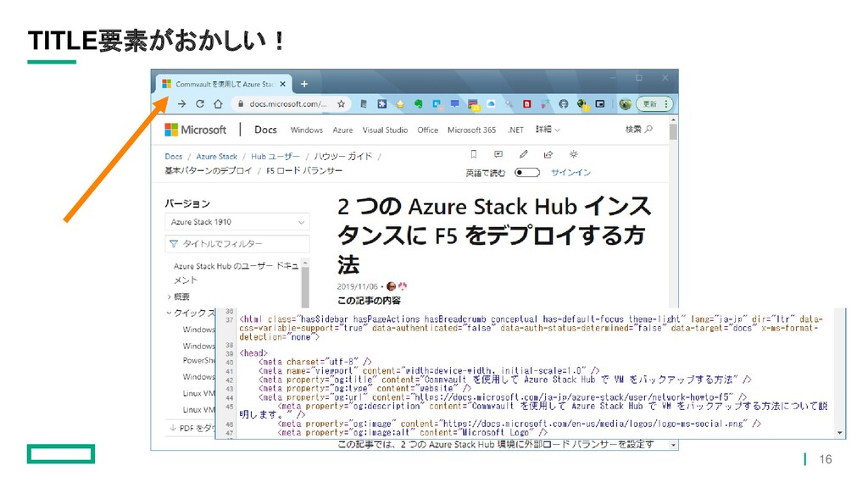Image resolution: width=868 pixels, height=488 pixels.
Task: Open Windows in Docs navigation
Action: click(306, 130)
